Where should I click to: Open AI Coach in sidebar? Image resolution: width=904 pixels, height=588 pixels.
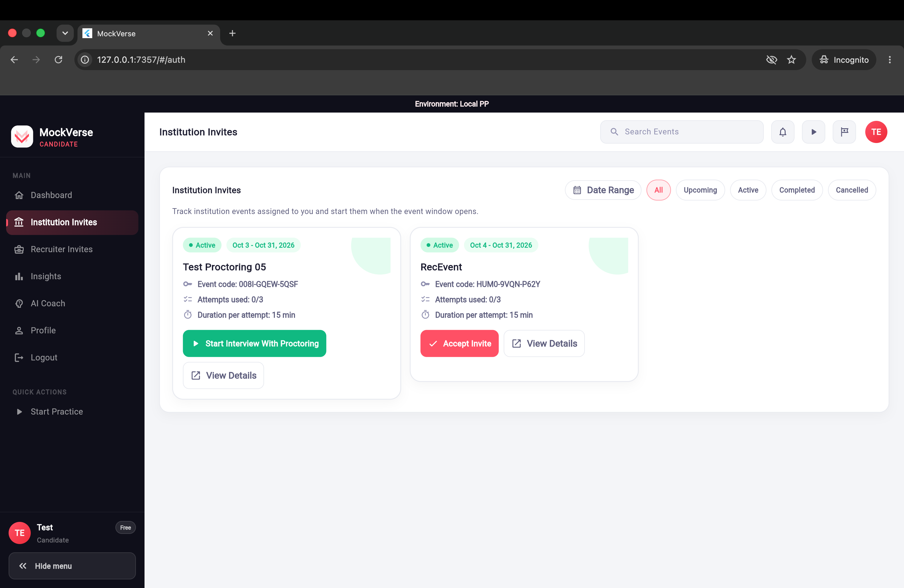(72, 304)
